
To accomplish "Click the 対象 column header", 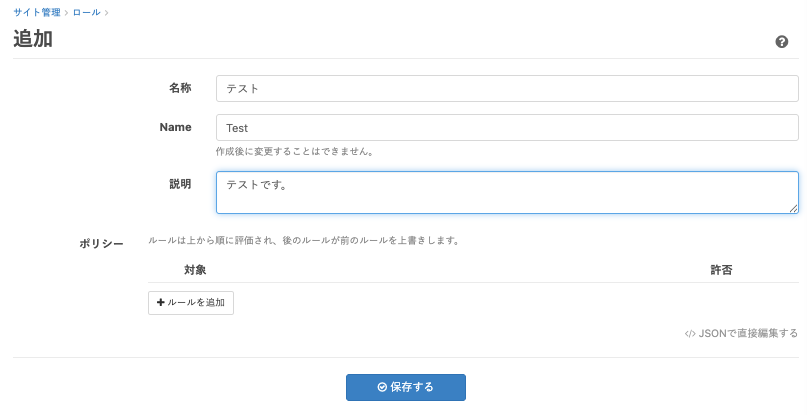I will (195, 270).
